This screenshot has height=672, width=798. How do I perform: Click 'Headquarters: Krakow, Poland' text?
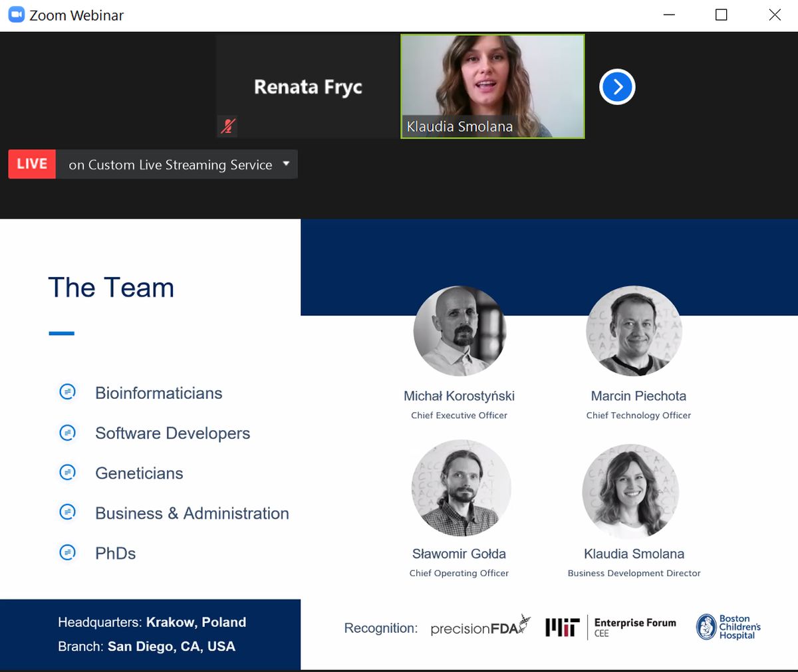pyautogui.click(x=152, y=622)
